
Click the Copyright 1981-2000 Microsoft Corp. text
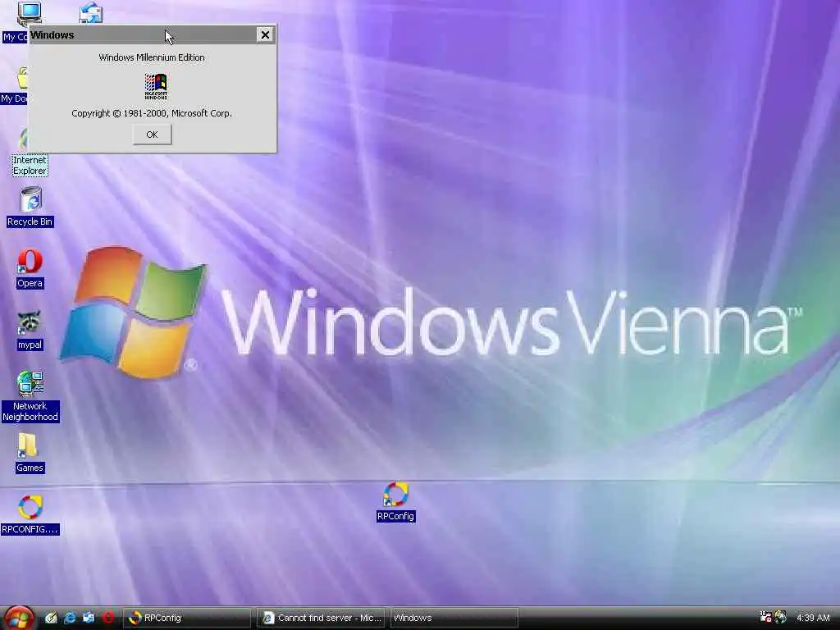point(152,113)
